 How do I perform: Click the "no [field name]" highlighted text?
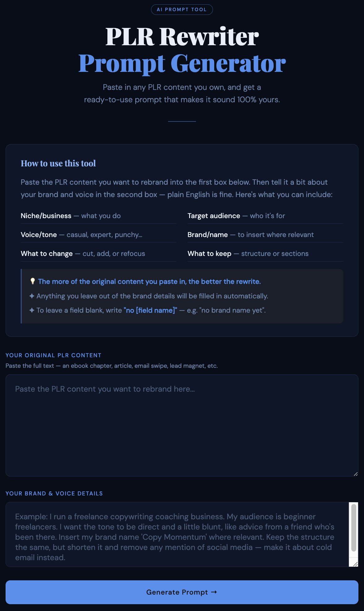pyautogui.click(x=150, y=310)
